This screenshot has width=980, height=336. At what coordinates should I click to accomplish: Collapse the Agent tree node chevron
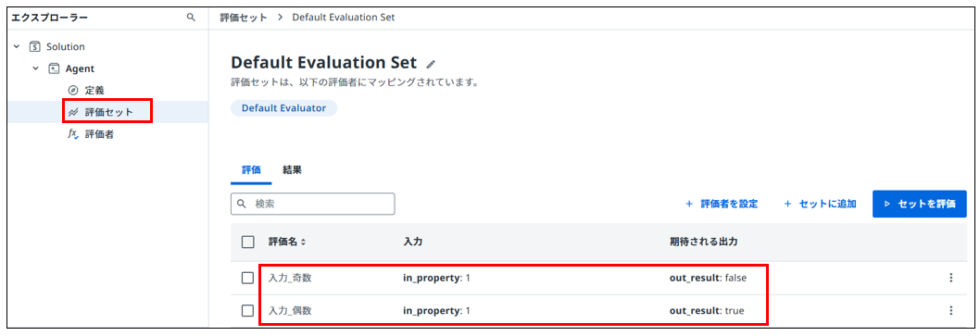(x=35, y=68)
